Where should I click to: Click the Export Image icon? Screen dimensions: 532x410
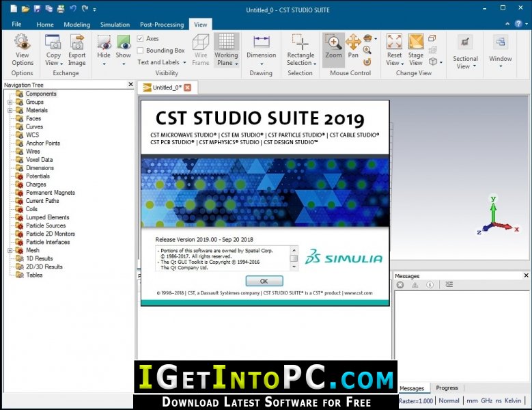77,42
